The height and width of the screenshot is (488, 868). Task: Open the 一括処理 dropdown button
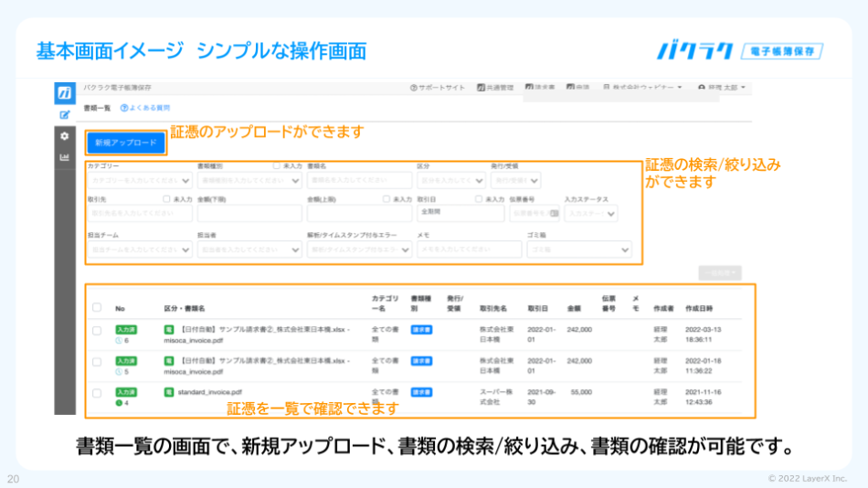720,273
